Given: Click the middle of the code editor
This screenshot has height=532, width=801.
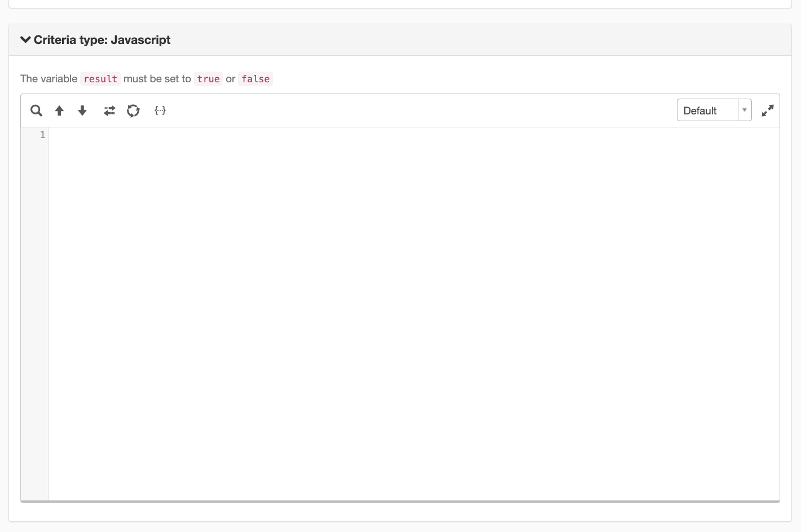Looking at the screenshot, I should (413, 314).
